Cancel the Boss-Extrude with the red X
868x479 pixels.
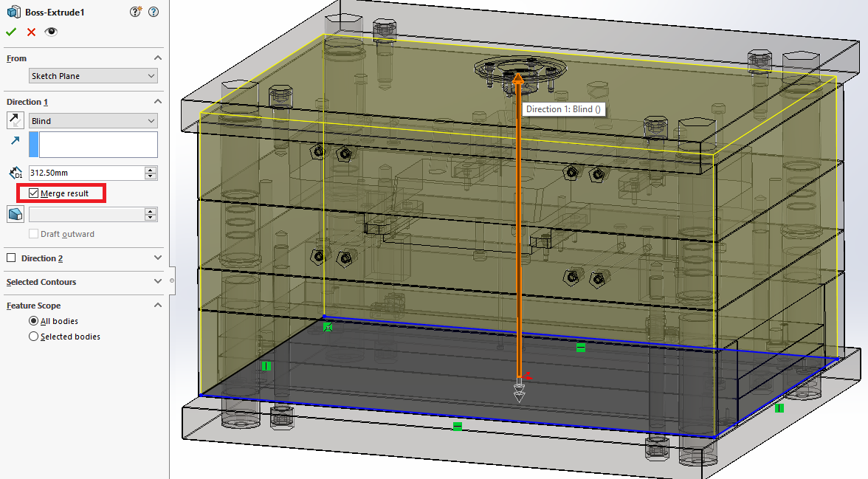point(31,32)
